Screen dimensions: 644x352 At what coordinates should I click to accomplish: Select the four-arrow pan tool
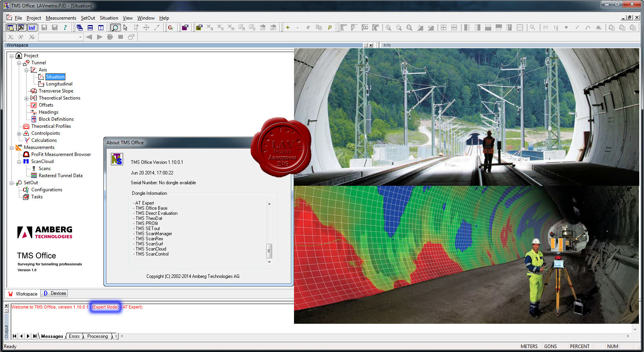(146, 27)
